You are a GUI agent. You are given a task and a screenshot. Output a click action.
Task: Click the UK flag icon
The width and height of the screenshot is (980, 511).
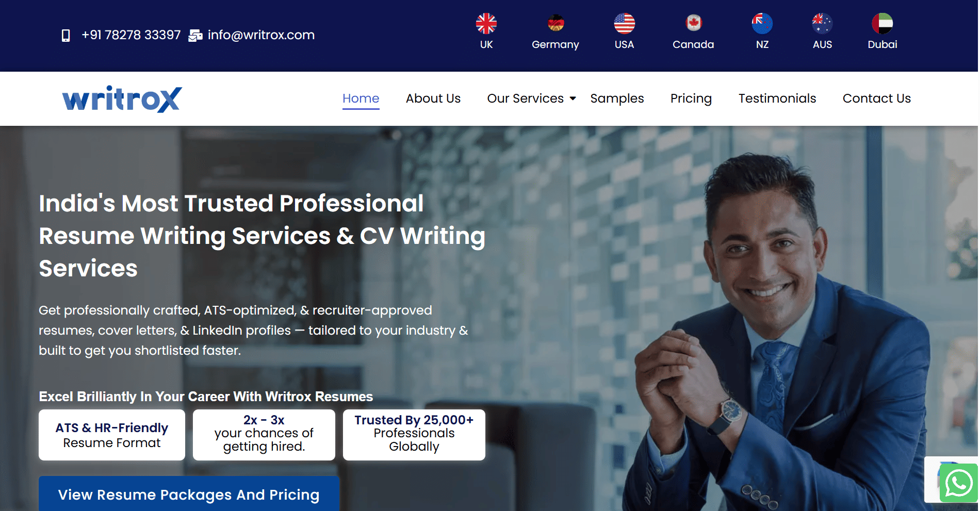pyautogui.click(x=486, y=23)
